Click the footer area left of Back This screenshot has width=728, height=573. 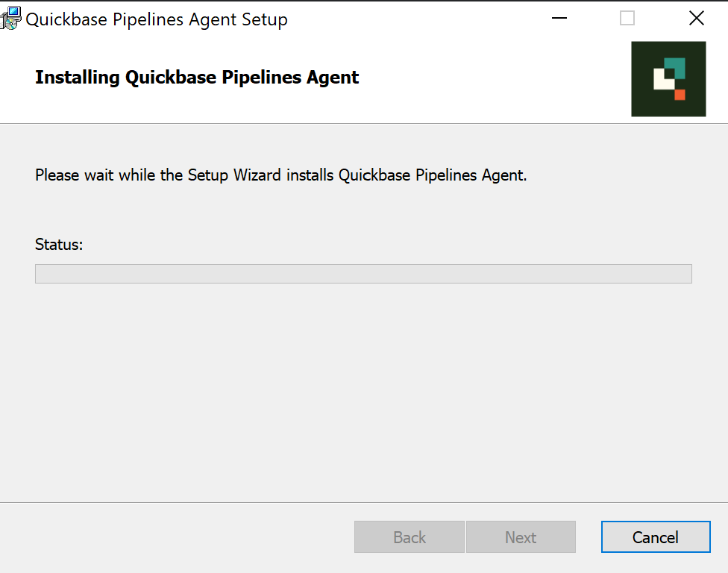[177, 536]
